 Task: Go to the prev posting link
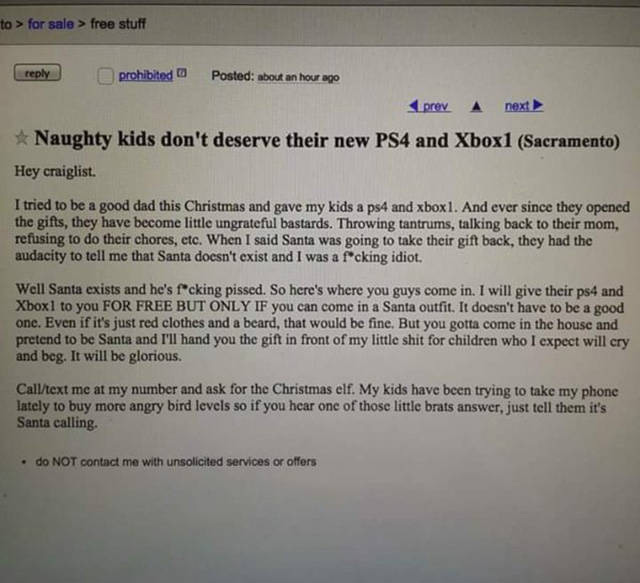pyautogui.click(x=436, y=106)
